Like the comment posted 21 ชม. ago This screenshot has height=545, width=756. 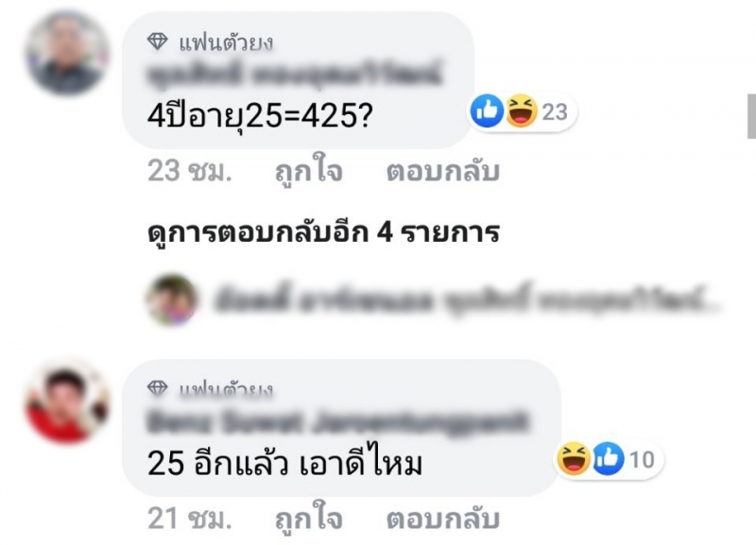point(309,517)
